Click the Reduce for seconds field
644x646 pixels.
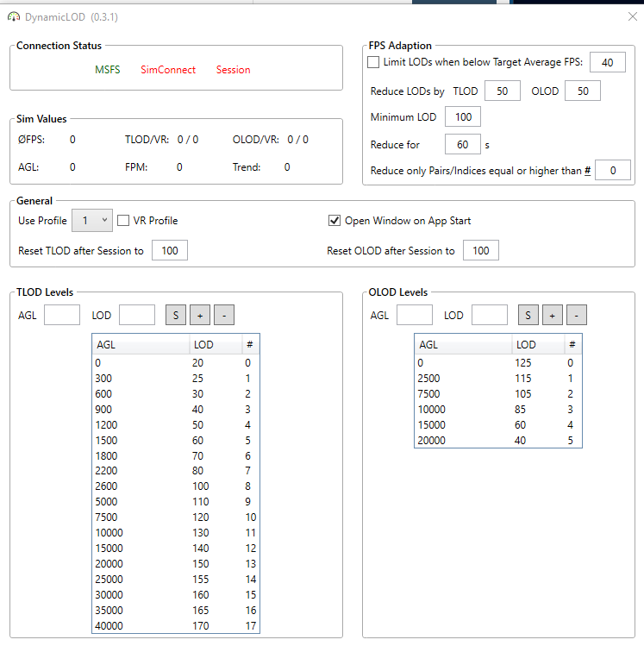(463, 144)
